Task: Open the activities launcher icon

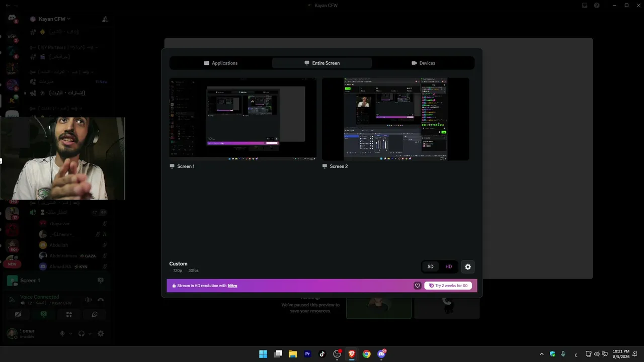Action: click(69, 314)
